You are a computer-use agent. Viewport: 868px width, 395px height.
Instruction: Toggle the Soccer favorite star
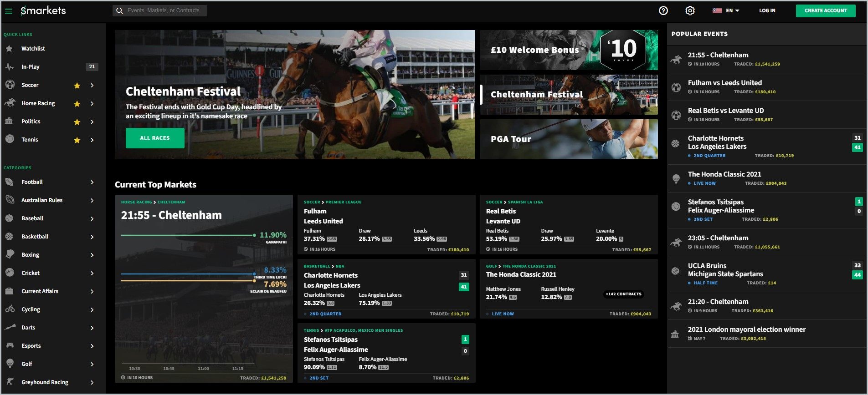pos(77,85)
